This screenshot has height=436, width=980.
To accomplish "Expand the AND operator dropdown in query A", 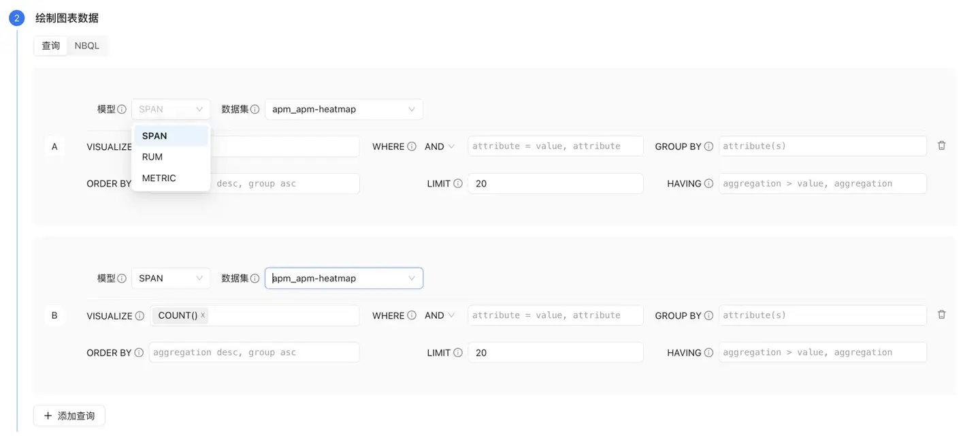I will (440, 146).
